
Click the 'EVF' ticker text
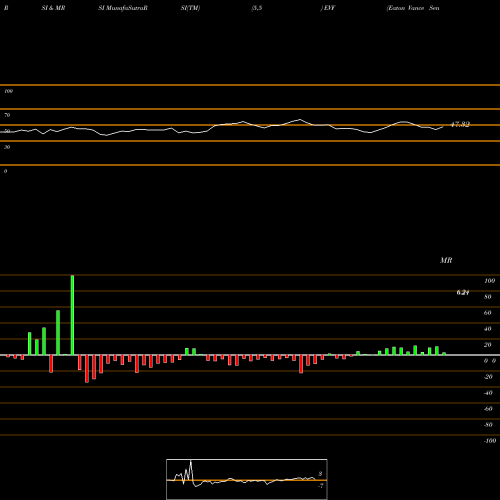[x=329, y=8]
